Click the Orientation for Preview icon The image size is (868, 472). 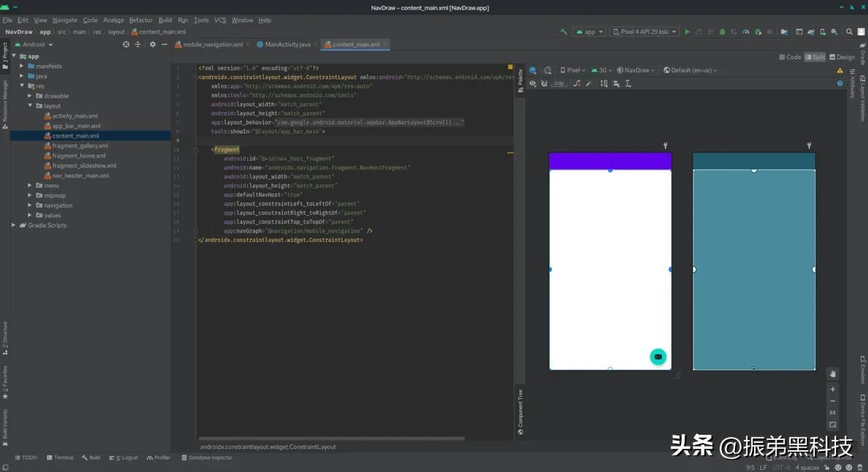click(x=549, y=70)
